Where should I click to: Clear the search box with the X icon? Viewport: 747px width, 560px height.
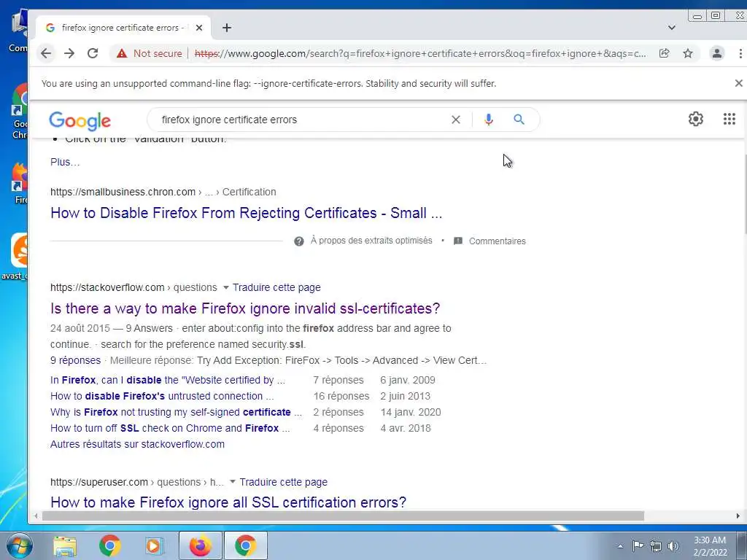(456, 120)
